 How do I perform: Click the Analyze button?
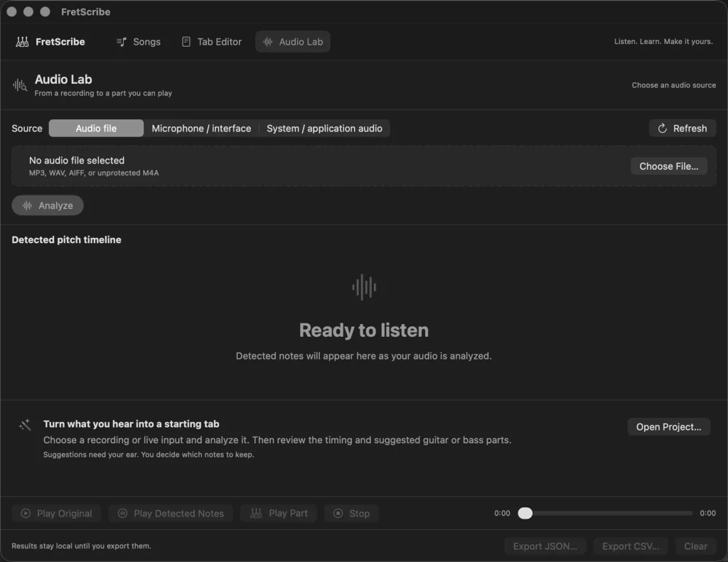(48, 205)
